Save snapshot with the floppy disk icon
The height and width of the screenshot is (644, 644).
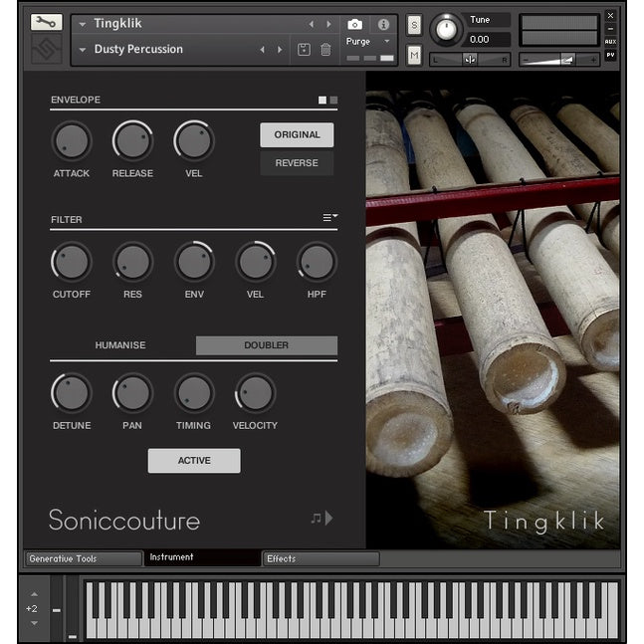304,50
